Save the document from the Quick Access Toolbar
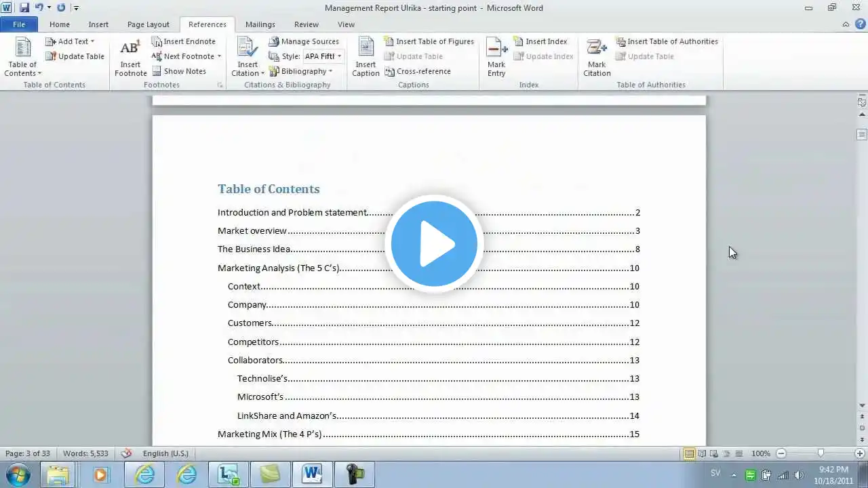 (24, 7)
